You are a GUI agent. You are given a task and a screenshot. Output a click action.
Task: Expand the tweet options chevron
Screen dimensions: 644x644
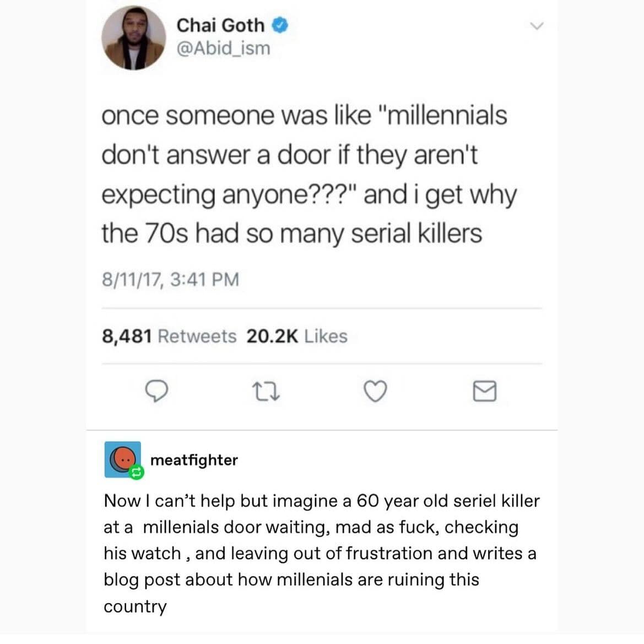click(x=535, y=26)
